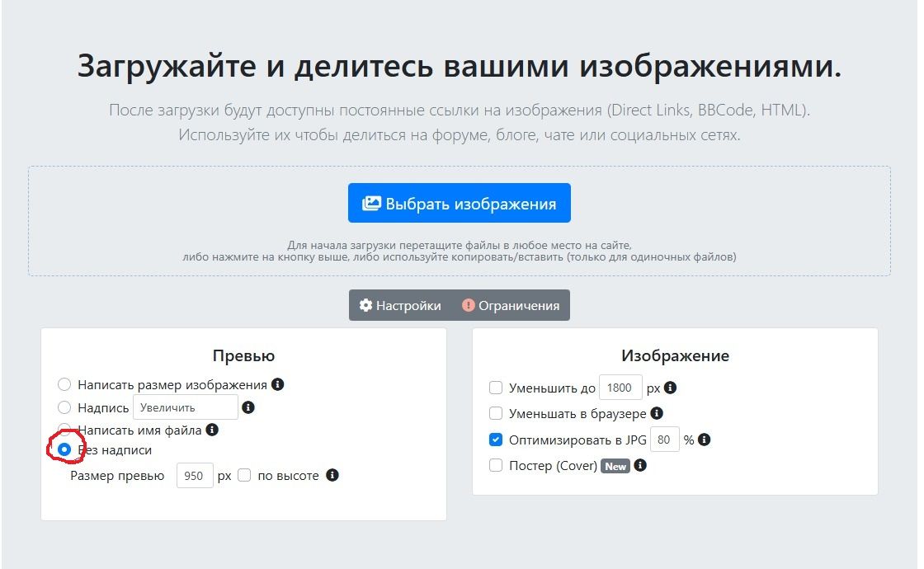Screen dimensions: 924x569
Task: Select "Написать размер изображения" radio button
Action: pyautogui.click(x=64, y=384)
